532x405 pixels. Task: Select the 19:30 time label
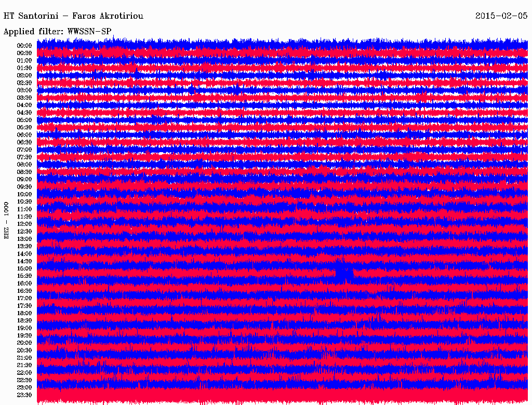(24, 335)
